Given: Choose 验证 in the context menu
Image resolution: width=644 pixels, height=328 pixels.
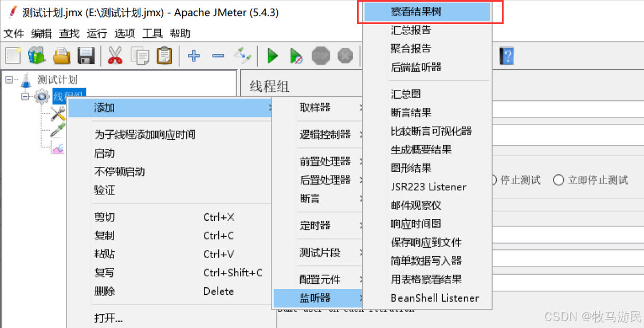Looking at the screenshot, I should pyautogui.click(x=170, y=190).
